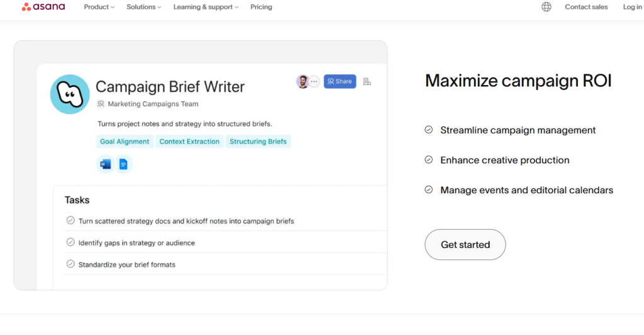Click the user profile photo avatar
Viewport: 644px width, 335px height.
[303, 81]
